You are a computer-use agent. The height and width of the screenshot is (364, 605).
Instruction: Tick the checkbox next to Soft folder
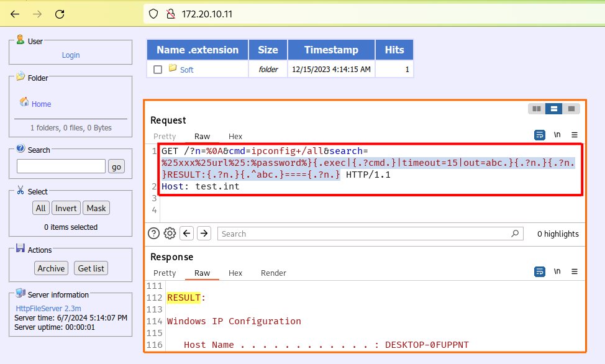pos(157,70)
